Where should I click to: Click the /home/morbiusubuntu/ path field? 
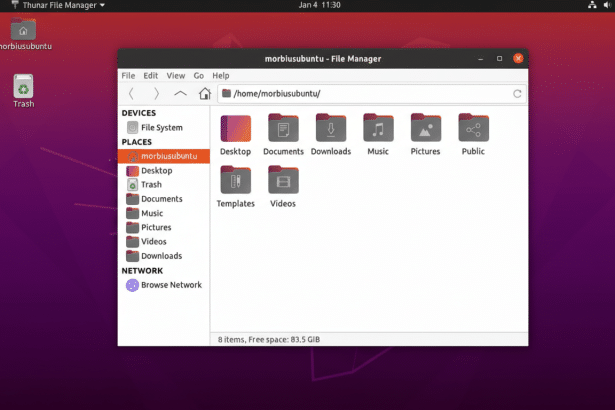372,94
